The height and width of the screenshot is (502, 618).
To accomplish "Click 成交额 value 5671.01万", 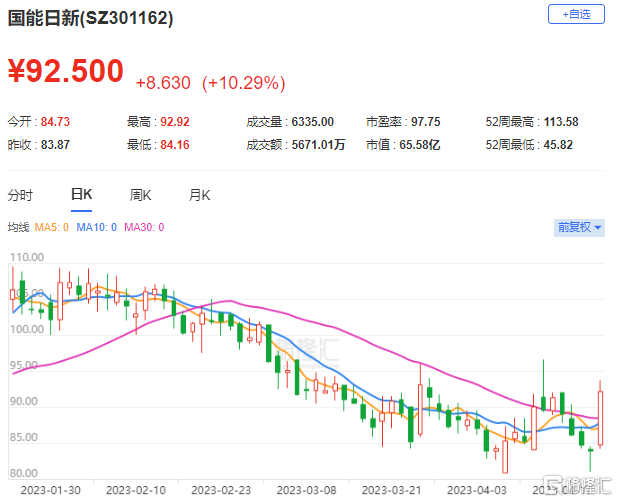I will [x=318, y=145].
